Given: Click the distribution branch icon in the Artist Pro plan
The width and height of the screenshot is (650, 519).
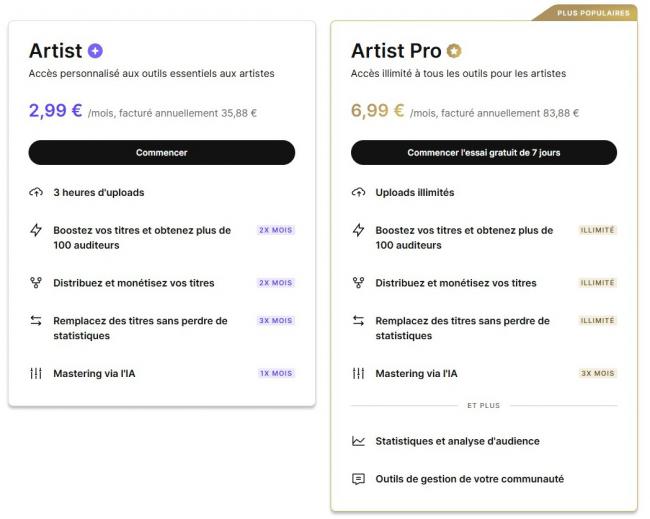Looking at the screenshot, I should tap(359, 283).
